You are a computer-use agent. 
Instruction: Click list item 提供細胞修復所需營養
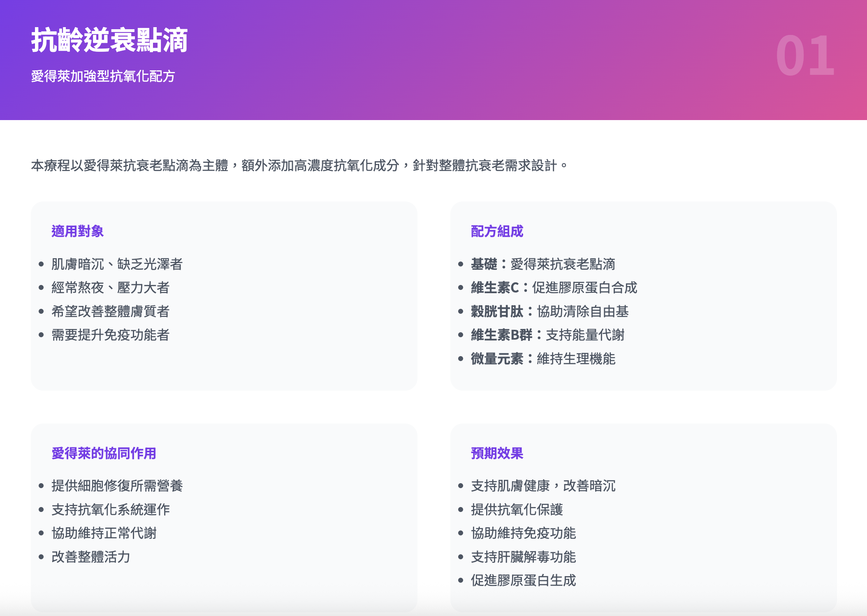(x=117, y=486)
